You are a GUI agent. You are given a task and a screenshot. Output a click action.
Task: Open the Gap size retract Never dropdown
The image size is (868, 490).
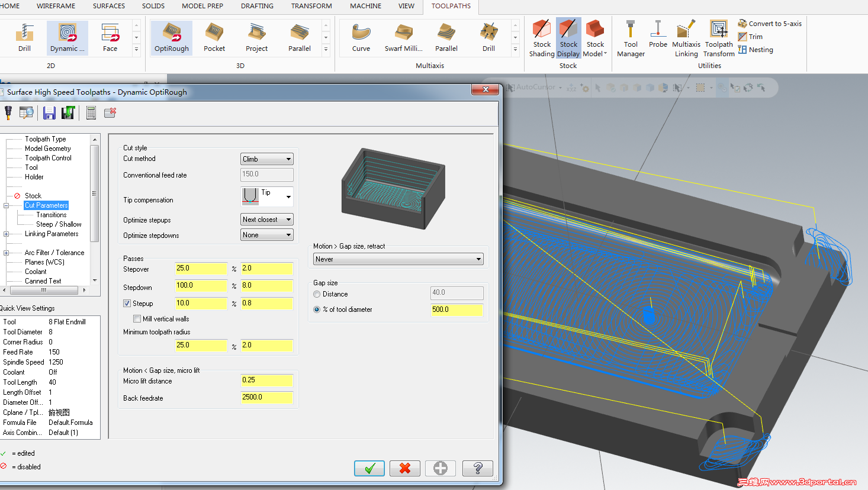[398, 259]
